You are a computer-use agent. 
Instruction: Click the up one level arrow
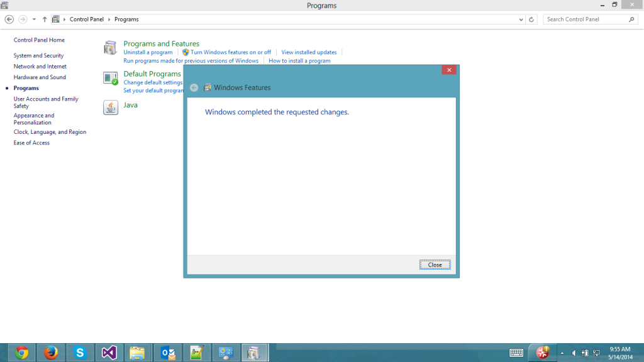point(45,19)
